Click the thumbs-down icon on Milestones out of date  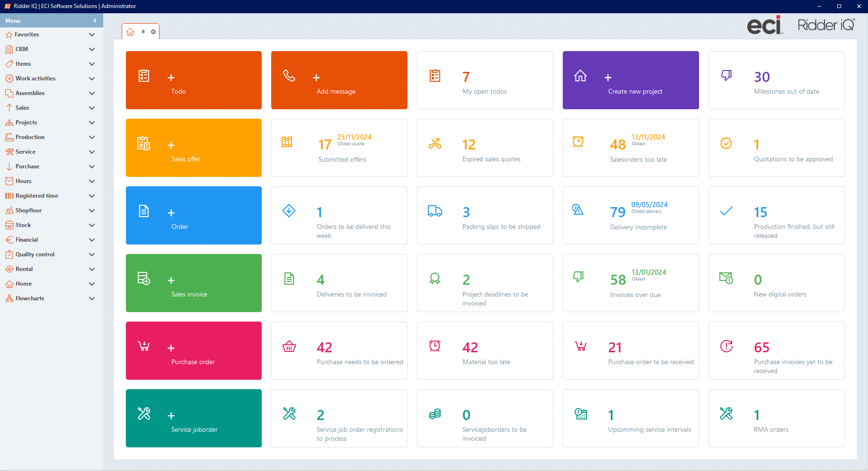726,75
